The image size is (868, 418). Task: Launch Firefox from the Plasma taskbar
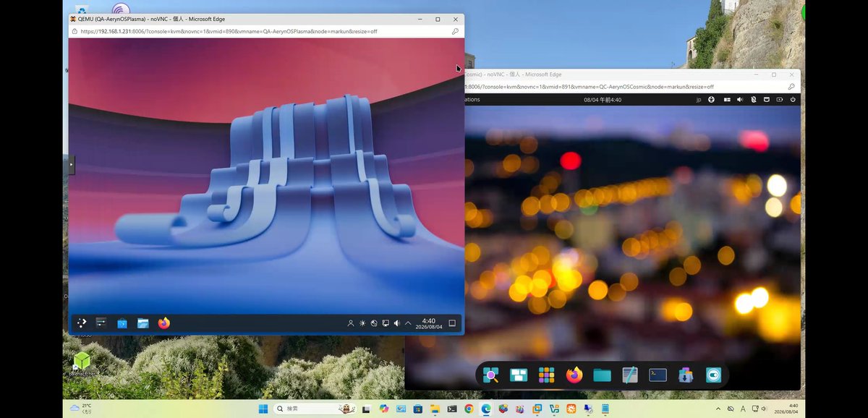(164, 323)
